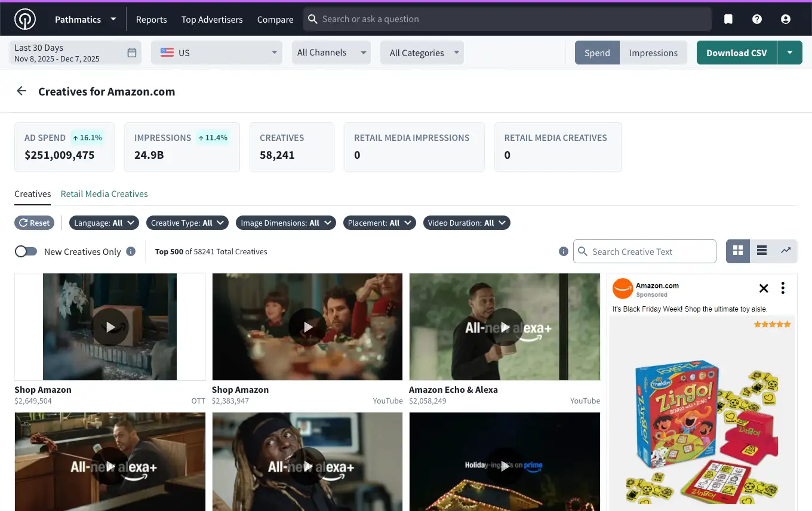Open the All Categories dropdown
The width and height of the screenshot is (812, 511).
pos(422,53)
